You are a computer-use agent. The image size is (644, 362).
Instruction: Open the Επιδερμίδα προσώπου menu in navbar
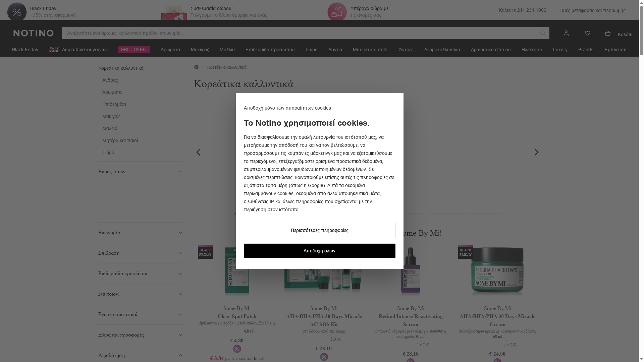coord(270,50)
